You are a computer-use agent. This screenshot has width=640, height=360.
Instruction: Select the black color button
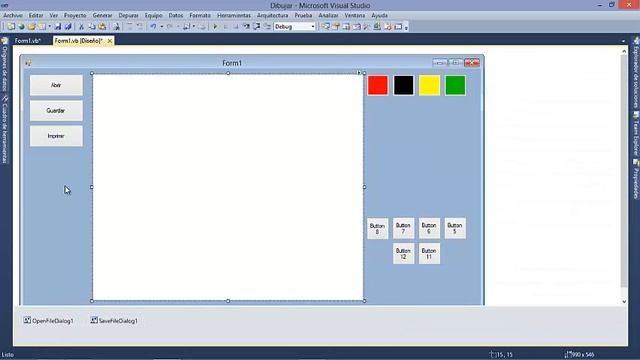[x=403, y=85]
